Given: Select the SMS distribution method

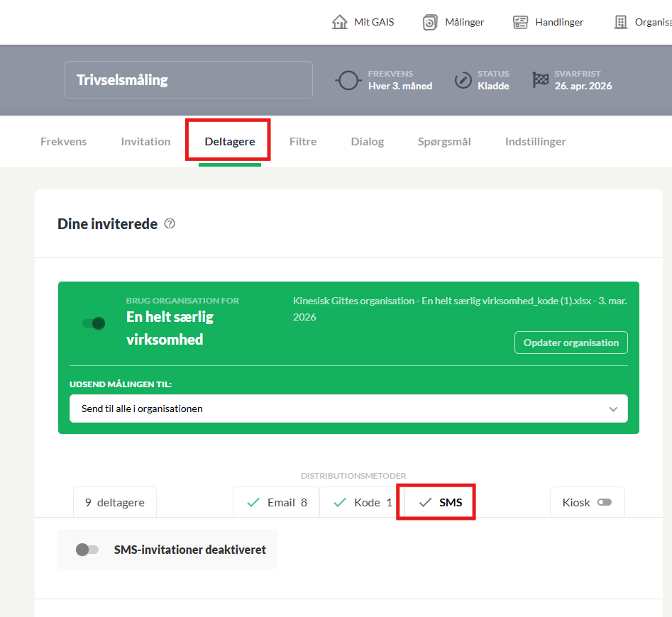Looking at the screenshot, I should 440,502.
